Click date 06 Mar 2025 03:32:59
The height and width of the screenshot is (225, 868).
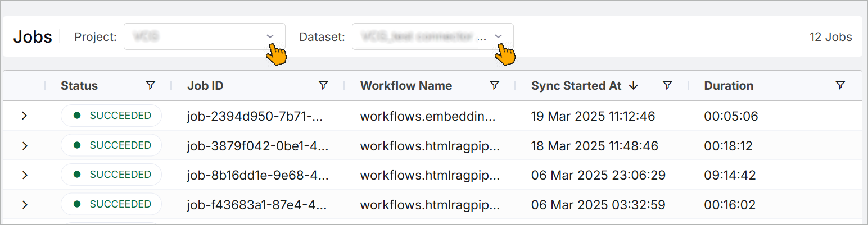(598, 205)
